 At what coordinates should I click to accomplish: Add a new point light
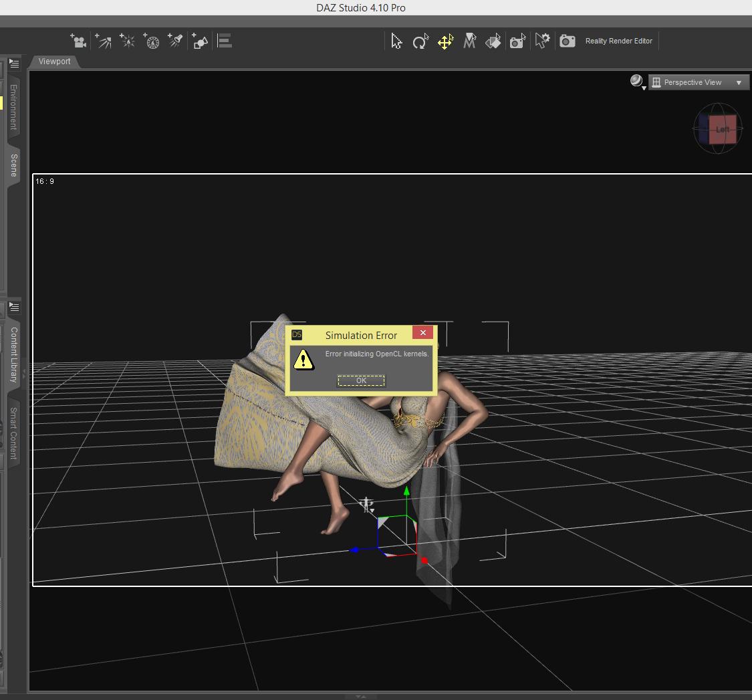(127, 41)
